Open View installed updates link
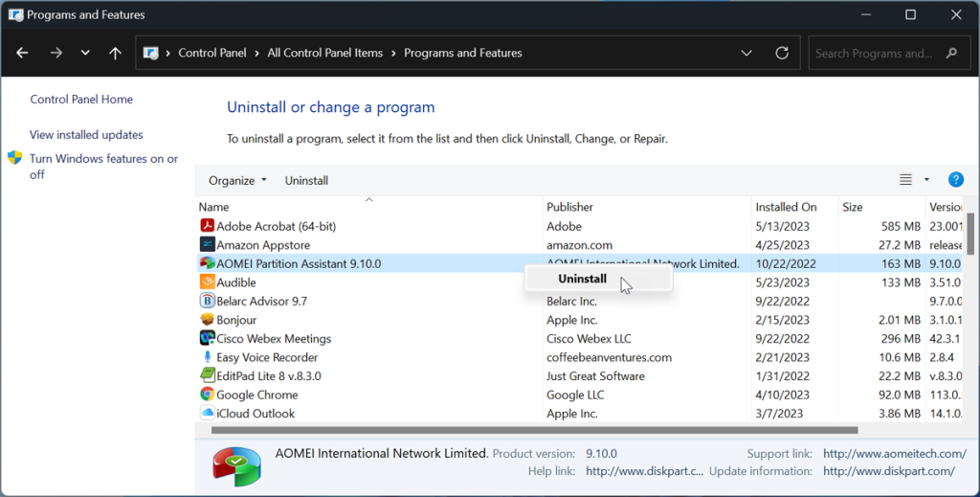The image size is (980, 497). coord(86,134)
